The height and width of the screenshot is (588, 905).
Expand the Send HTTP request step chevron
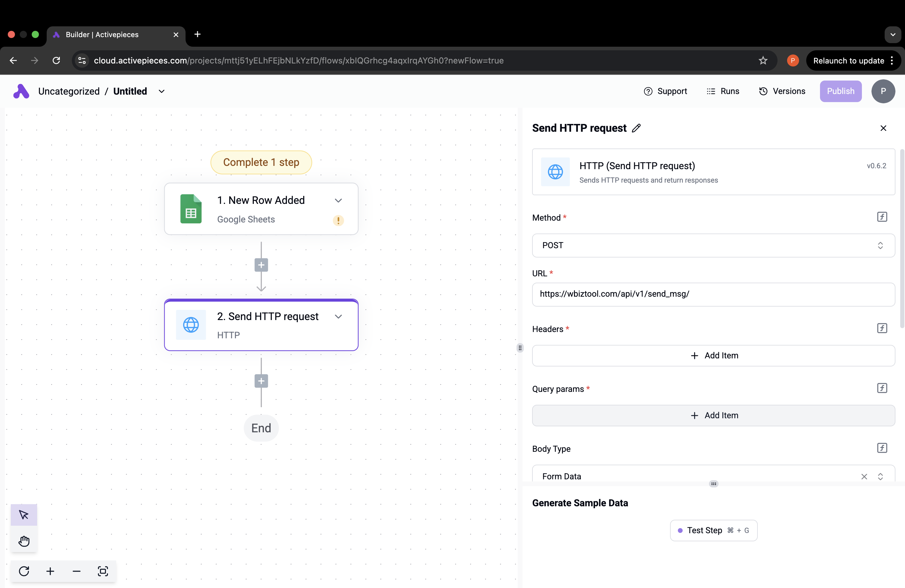[338, 316]
